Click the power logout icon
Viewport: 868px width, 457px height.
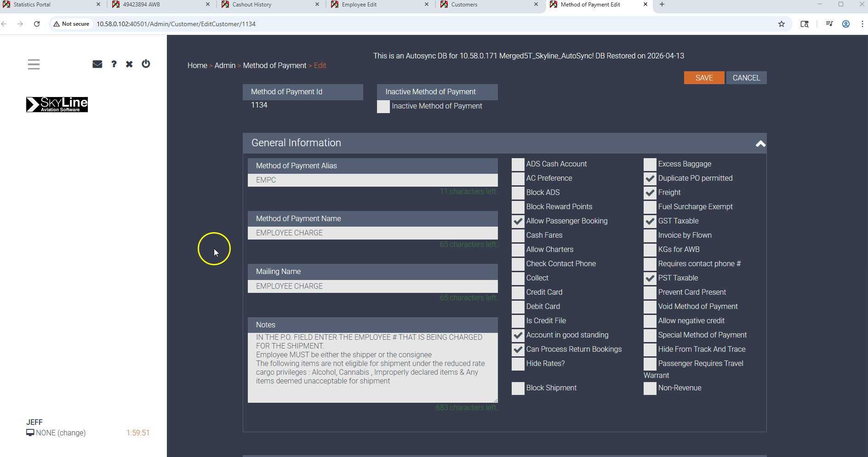click(x=146, y=64)
